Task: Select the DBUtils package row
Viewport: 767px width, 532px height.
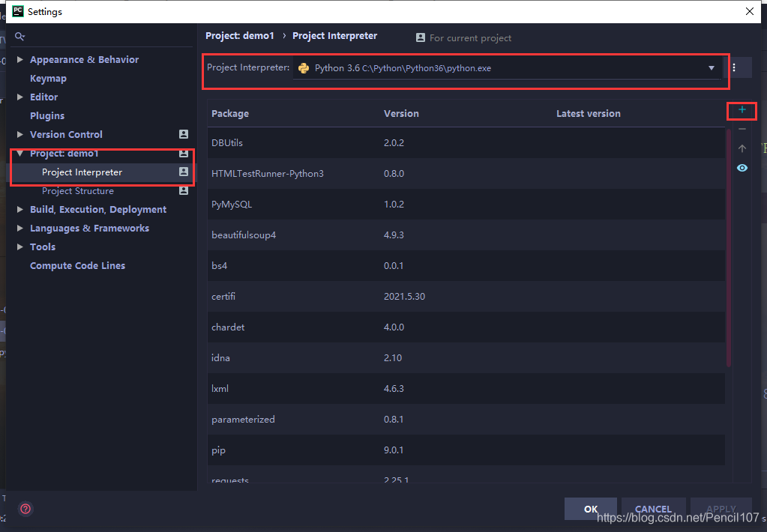Action: (x=466, y=143)
